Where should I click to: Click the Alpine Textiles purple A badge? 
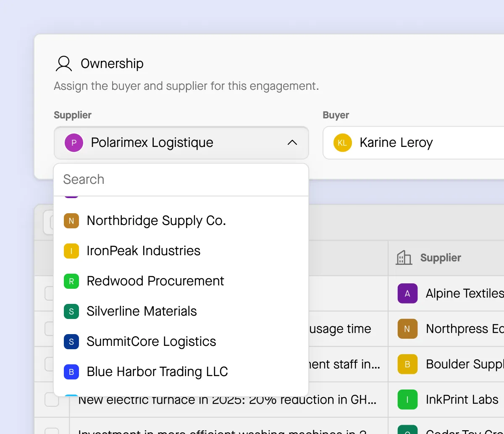click(x=407, y=293)
